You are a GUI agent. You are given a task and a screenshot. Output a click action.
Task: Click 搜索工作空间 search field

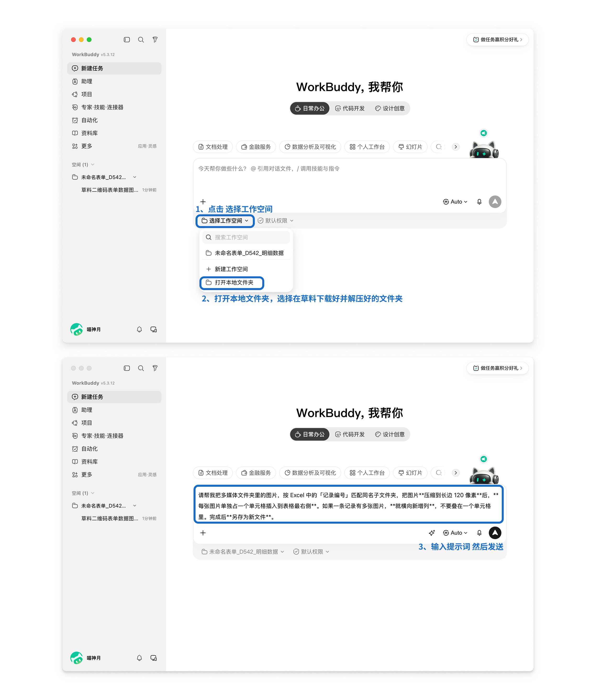(x=246, y=237)
